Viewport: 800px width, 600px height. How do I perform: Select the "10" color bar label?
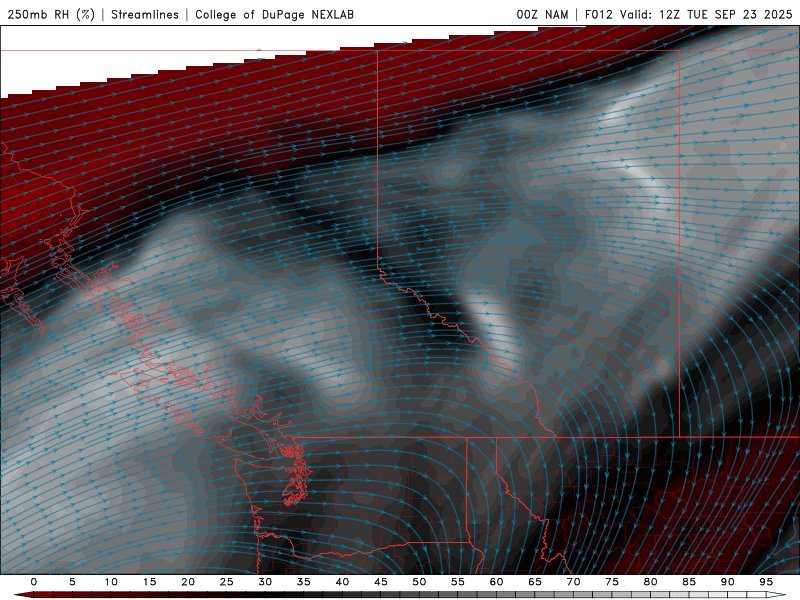(111, 582)
